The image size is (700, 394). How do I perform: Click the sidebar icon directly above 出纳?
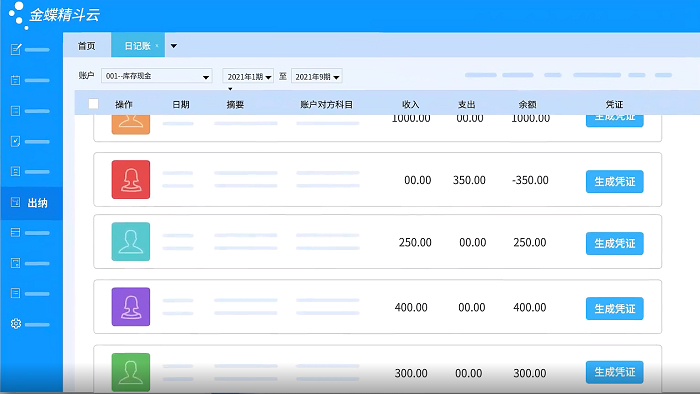coord(16,171)
